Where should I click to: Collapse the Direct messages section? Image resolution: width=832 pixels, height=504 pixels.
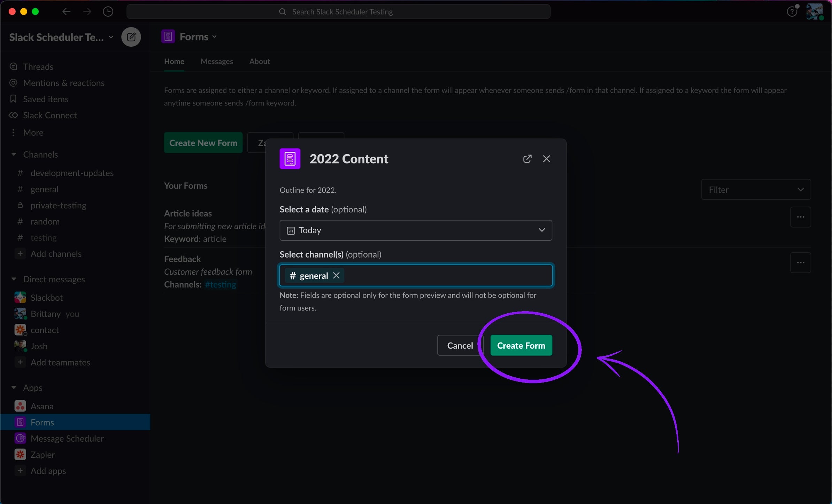14,279
